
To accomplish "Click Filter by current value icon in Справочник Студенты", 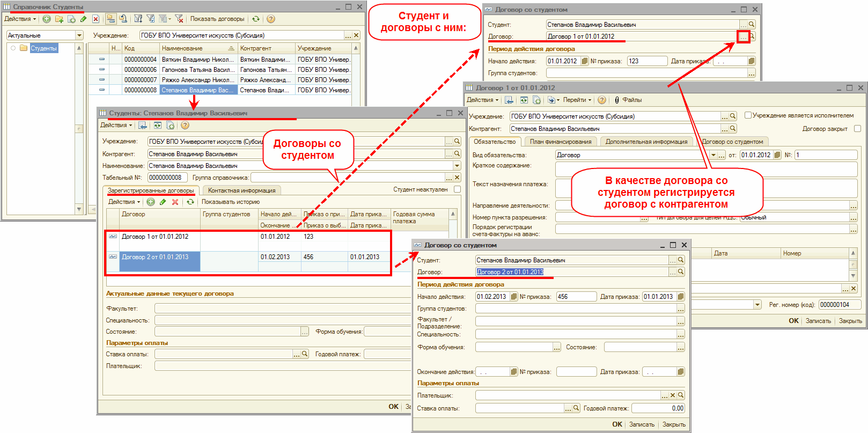I will [151, 19].
